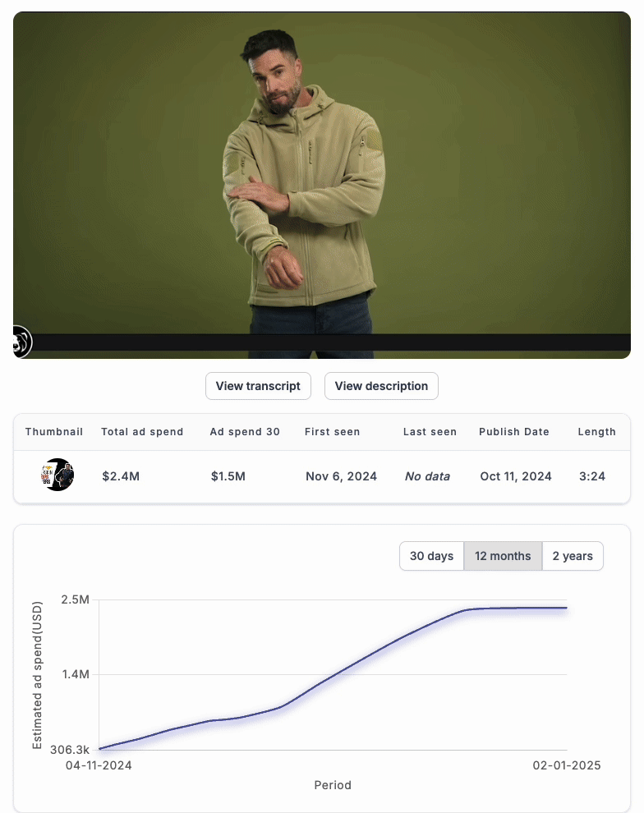Click the Thumbnail column header
The height and width of the screenshot is (813, 644).
pyautogui.click(x=54, y=431)
